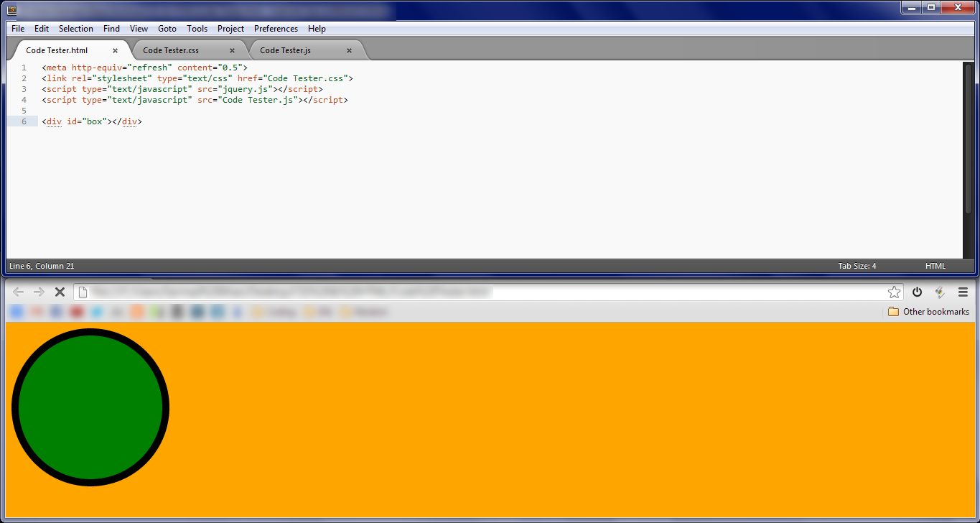The height and width of the screenshot is (523, 980).
Task: Close the Code Tester.js tab
Action: (349, 50)
